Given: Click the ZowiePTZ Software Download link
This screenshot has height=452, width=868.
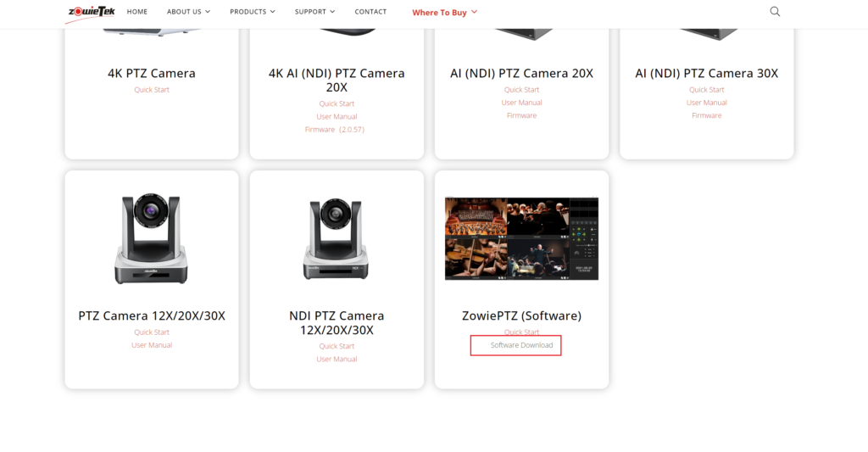Looking at the screenshot, I should click(521, 345).
